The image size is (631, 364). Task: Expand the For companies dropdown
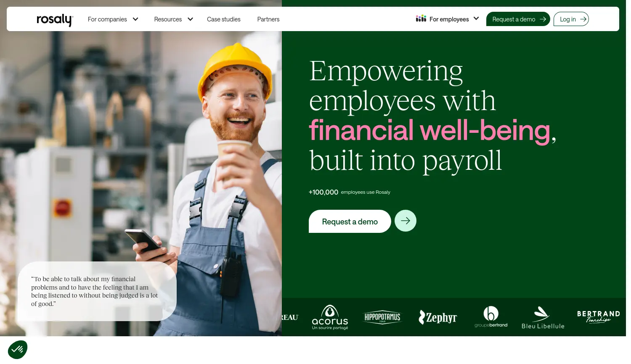(x=113, y=19)
